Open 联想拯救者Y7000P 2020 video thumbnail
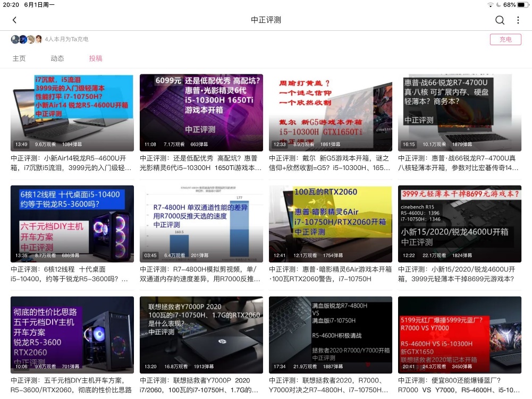 [201, 335]
